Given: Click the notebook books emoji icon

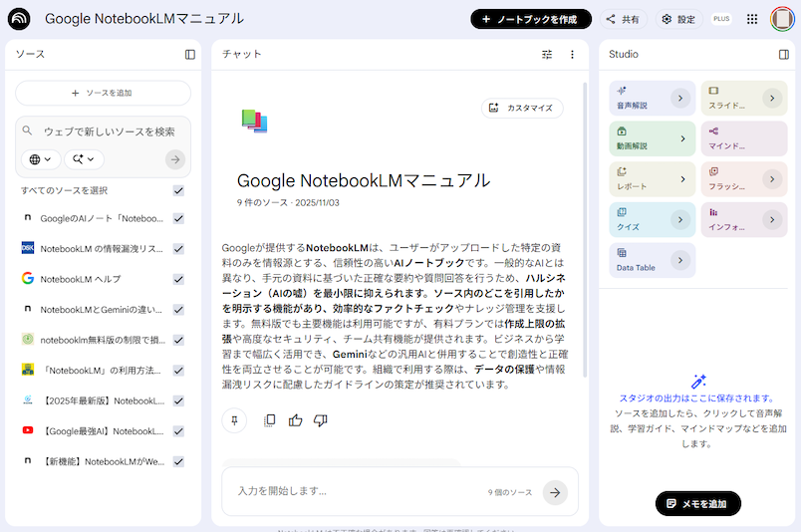Looking at the screenshot, I should point(254,122).
